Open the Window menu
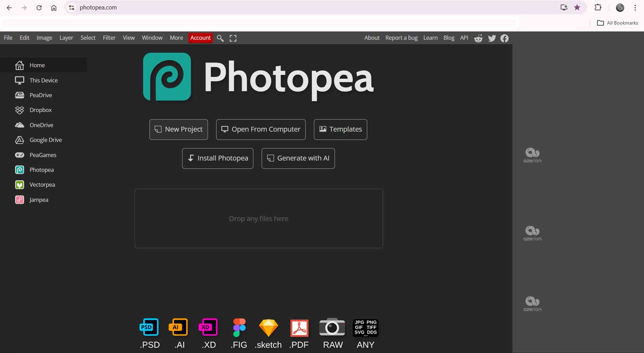Screen dimensions: 644x353 coord(152,38)
